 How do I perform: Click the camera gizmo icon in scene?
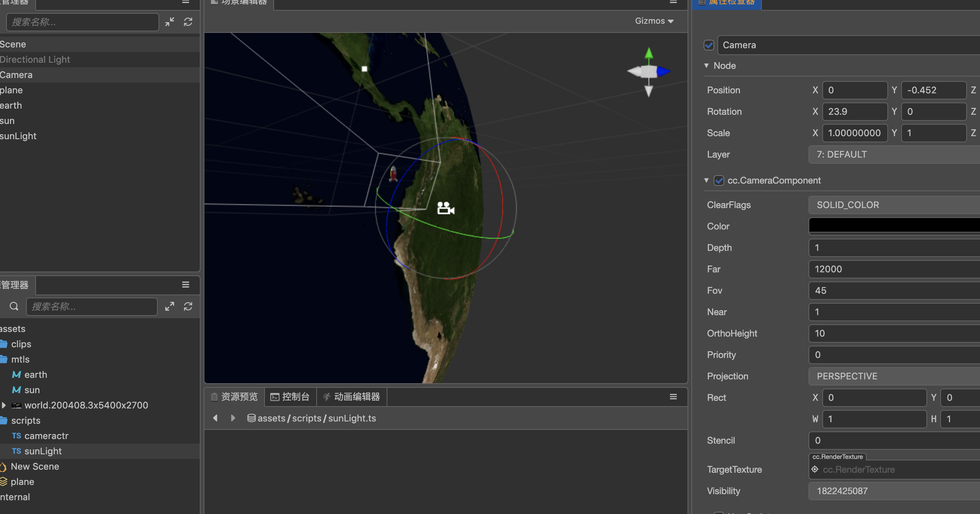pos(446,208)
